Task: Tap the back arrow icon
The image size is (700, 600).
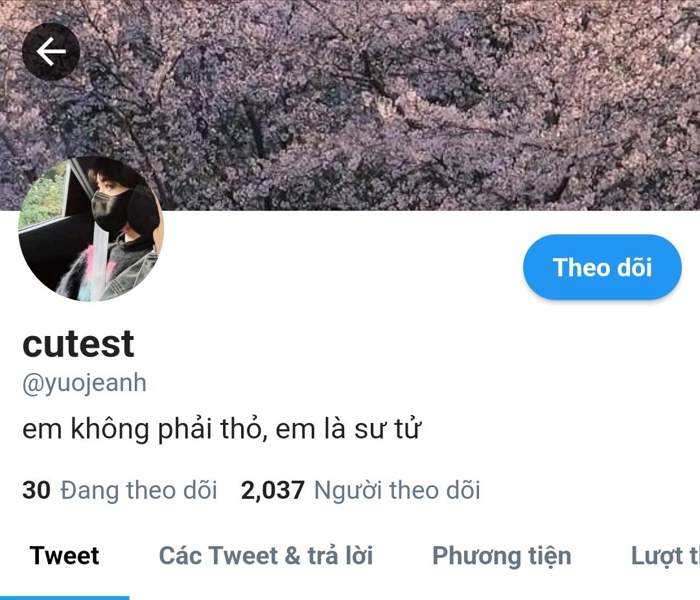Action: [x=51, y=51]
